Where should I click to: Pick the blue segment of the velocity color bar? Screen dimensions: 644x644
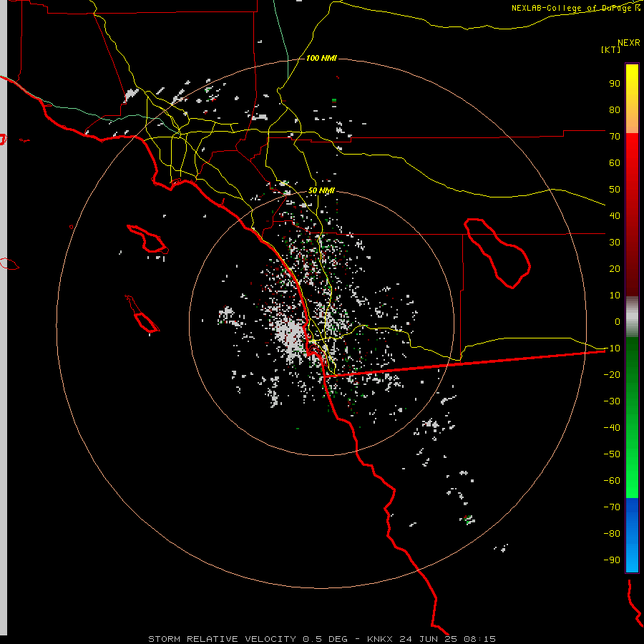(x=632, y=535)
